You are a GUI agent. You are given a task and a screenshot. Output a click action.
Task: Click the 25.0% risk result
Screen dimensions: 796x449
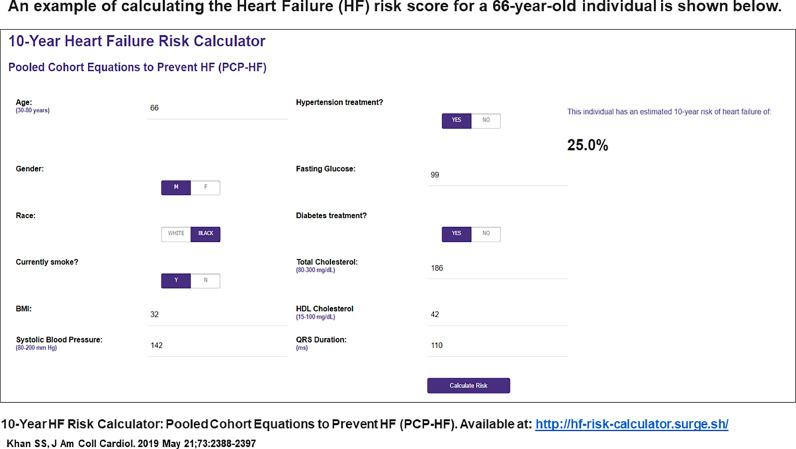[x=588, y=146]
